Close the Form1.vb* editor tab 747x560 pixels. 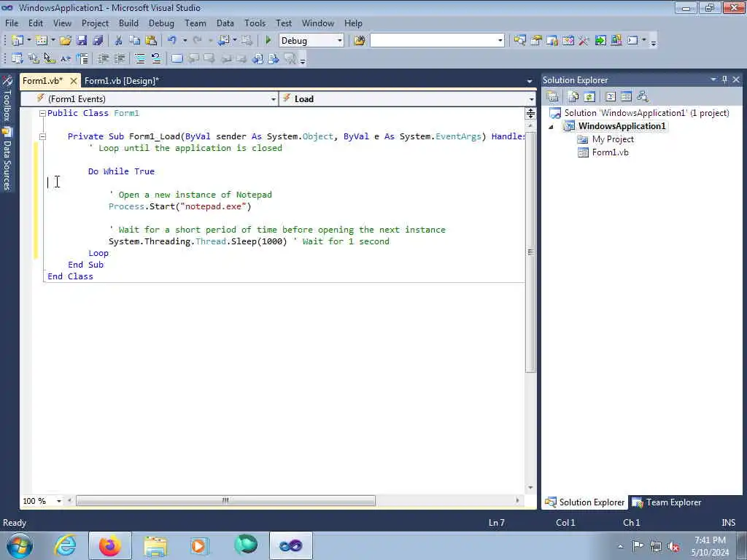tap(74, 81)
